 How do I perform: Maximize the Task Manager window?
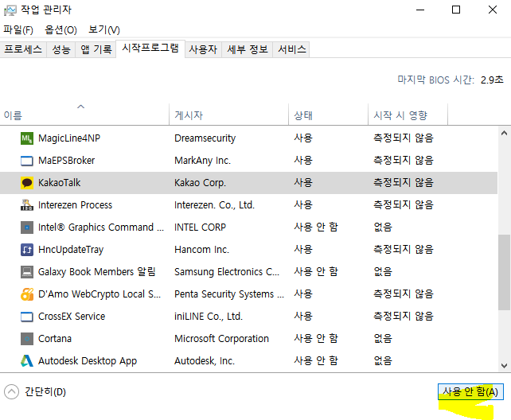456,10
